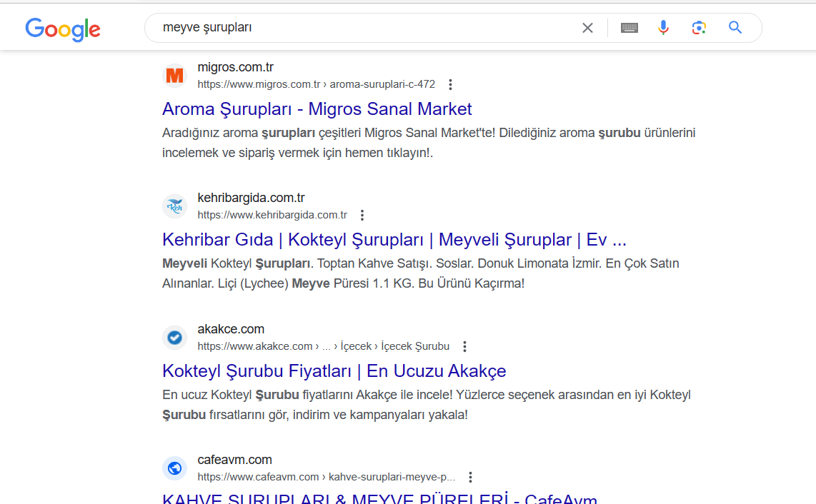Clear the search query with the X icon
Viewport: 816px width, 504px height.
(587, 28)
